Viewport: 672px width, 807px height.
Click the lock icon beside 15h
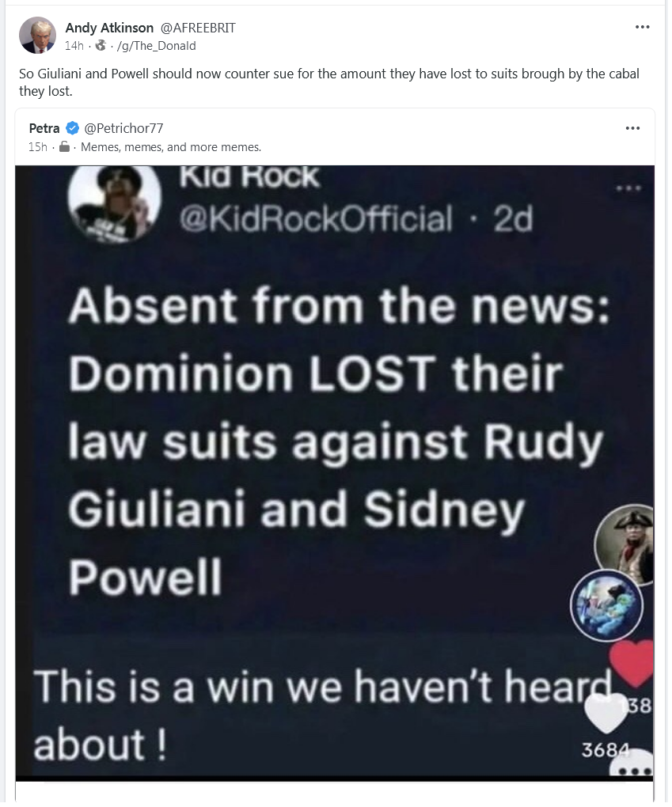[64, 147]
